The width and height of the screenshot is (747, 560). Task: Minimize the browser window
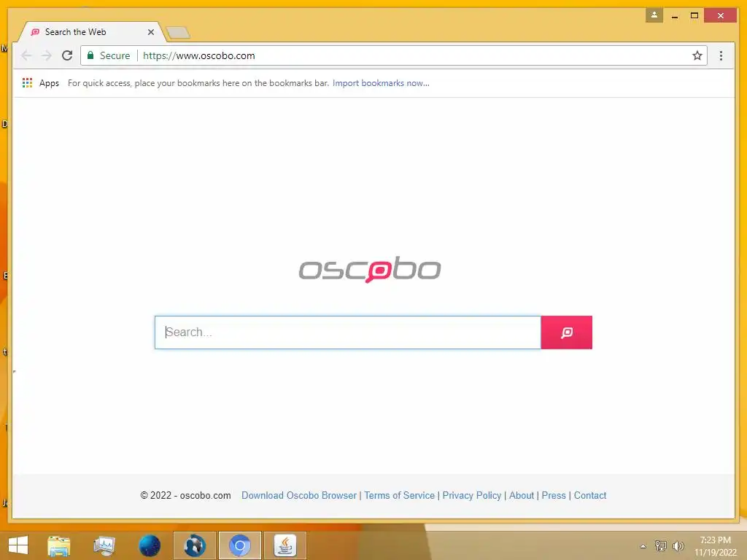coord(675,16)
